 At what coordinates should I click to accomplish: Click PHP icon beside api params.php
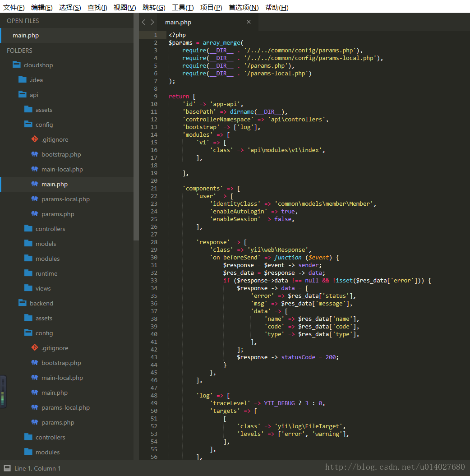click(35, 214)
